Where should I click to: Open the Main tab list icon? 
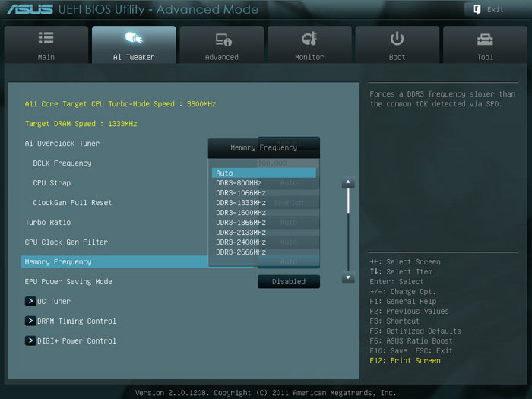tap(46, 38)
